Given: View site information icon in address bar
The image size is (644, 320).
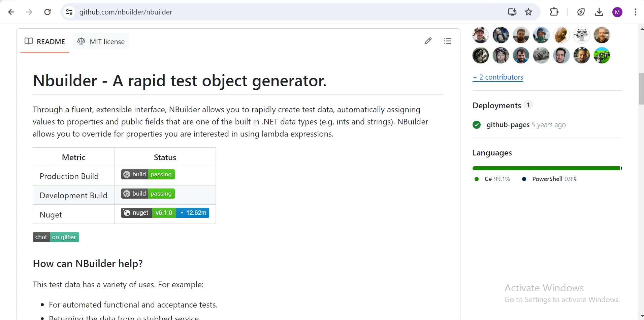Looking at the screenshot, I should click(x=69, y=12).
